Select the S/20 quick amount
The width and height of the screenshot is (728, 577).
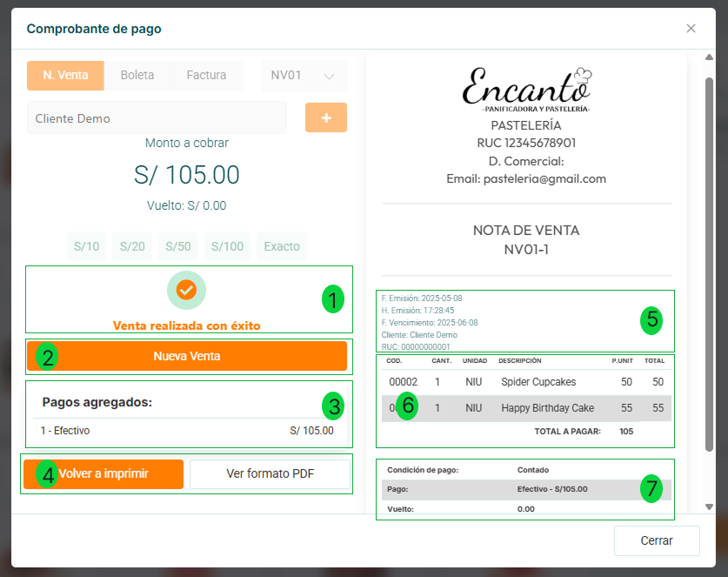(x=131, y=246)
